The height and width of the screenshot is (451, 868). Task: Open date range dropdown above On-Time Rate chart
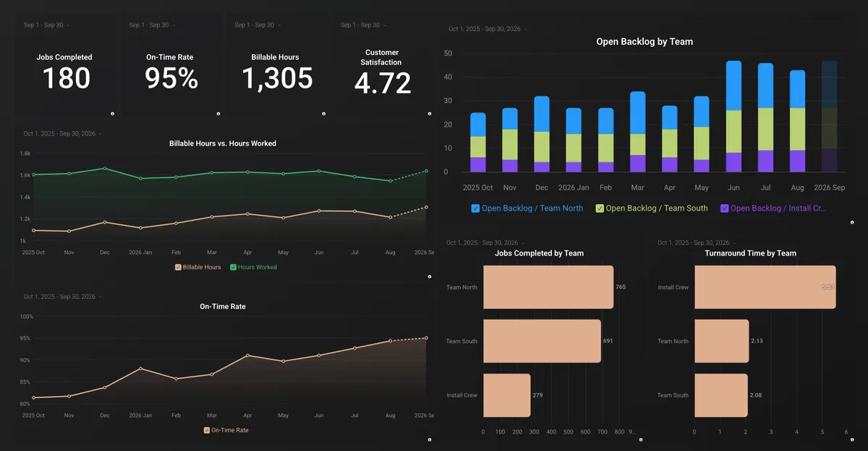[x=61, y=297]
